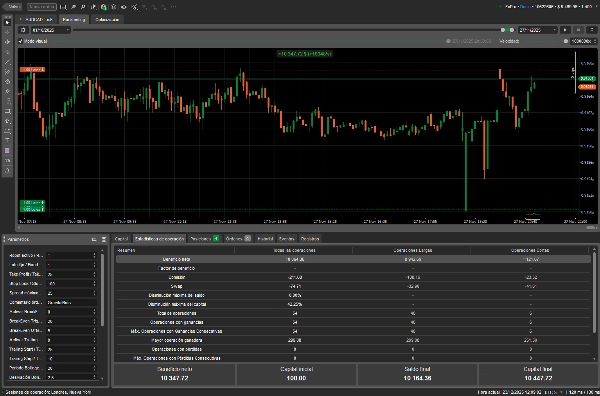Open the end date dropdown
The width and height of the screenshot is (600, 396).
coord(538,30)
